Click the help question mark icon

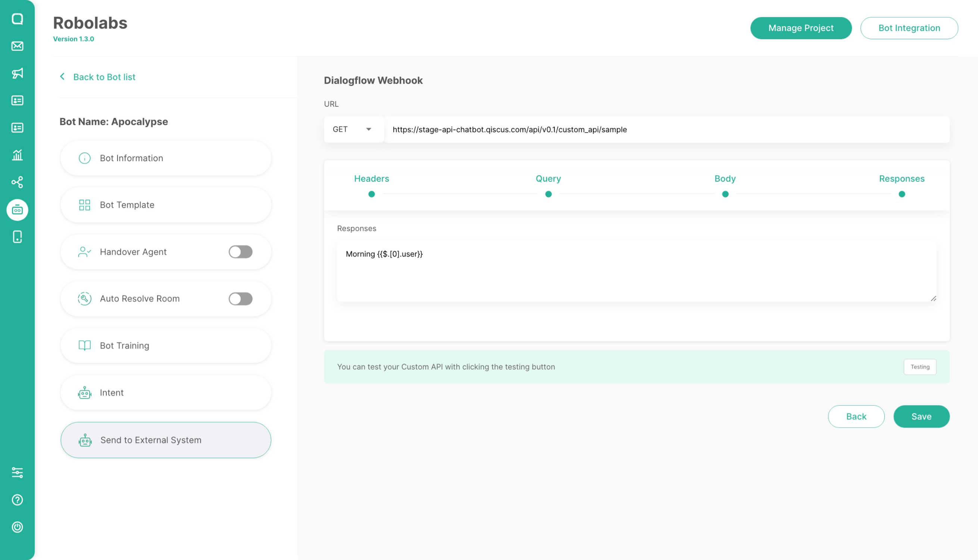point(17,500)
